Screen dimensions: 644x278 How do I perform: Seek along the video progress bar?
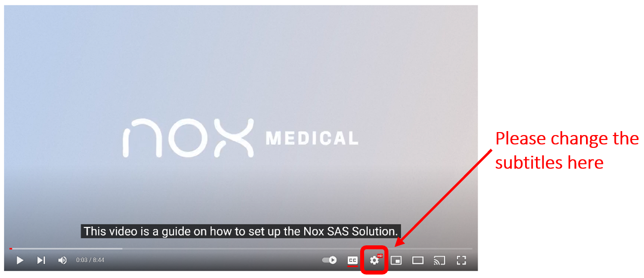[x=241, y=248]
